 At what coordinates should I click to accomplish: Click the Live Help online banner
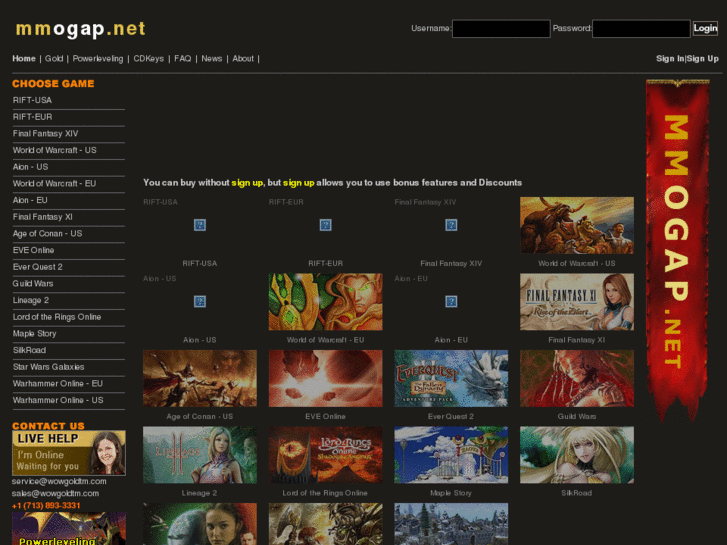pos(69,453)
